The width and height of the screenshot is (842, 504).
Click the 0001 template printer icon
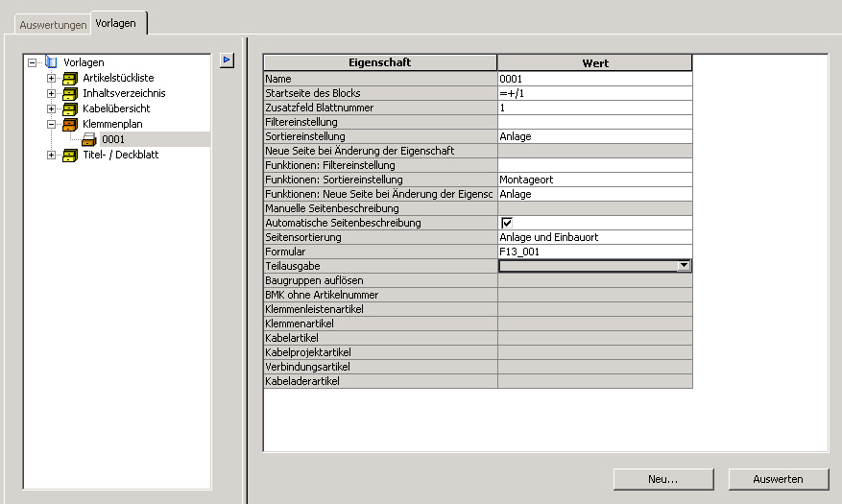coord(89,139)
